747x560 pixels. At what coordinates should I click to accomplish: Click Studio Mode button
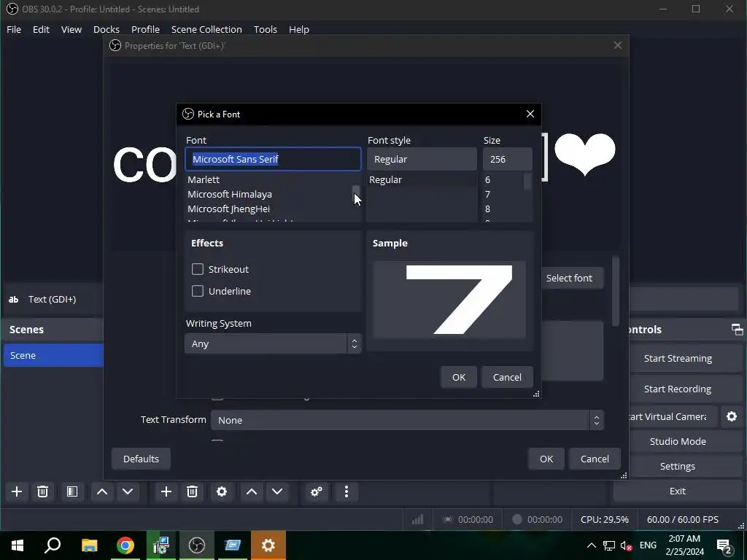click(678, 441)
